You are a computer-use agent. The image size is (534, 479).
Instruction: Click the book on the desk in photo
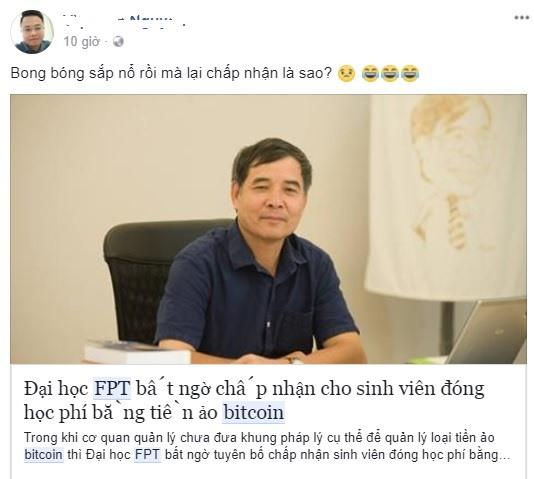[x=136, y=351]
